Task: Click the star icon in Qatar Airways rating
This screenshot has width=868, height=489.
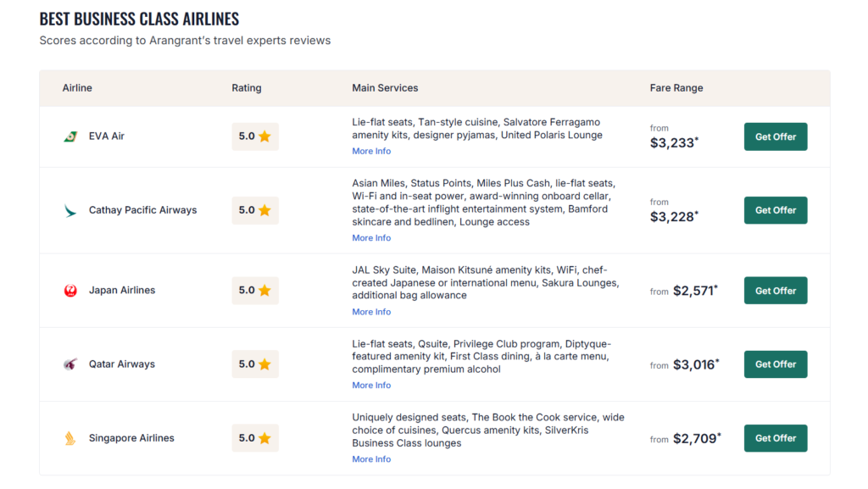Action: coord(264,364)
